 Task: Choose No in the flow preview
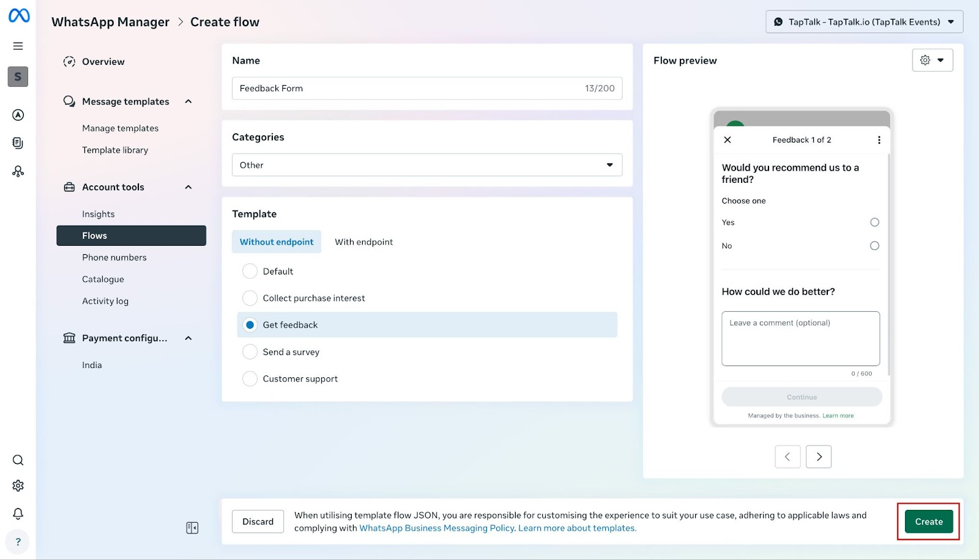point(874,246)
